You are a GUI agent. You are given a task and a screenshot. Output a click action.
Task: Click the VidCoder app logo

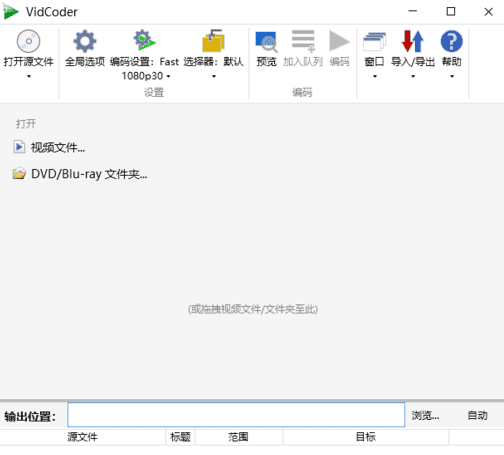pyautogui.click(x=11, y=12)
